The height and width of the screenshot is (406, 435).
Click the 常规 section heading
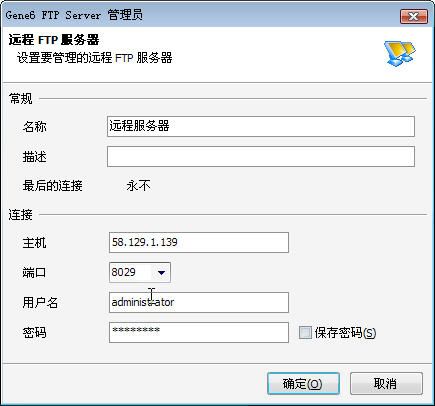tap(21, 99)
